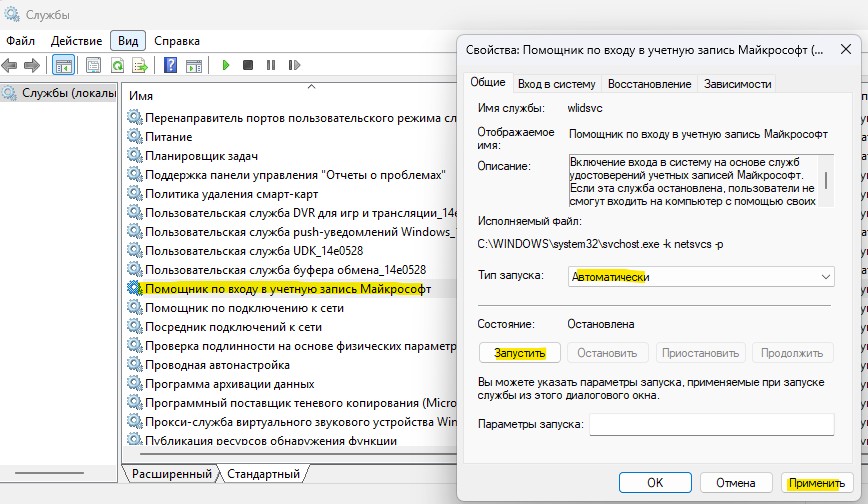This screenshot has width=868, height=504.
Task: Select Проверка подлинности на основе физических параметров
Action: 291,346
